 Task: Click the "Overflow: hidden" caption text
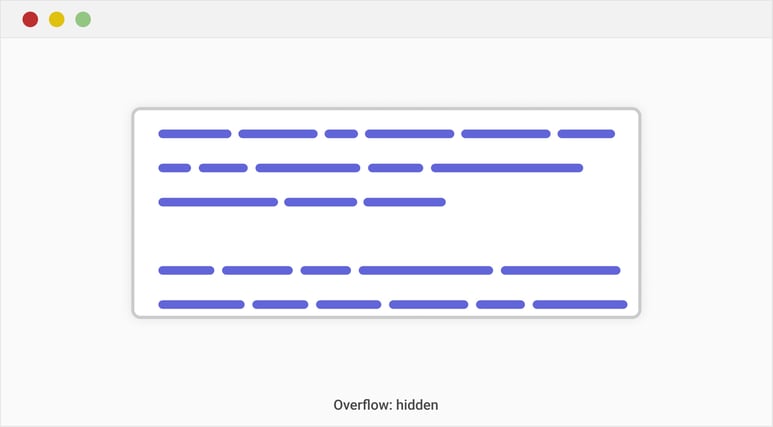[x=386, y=405]
